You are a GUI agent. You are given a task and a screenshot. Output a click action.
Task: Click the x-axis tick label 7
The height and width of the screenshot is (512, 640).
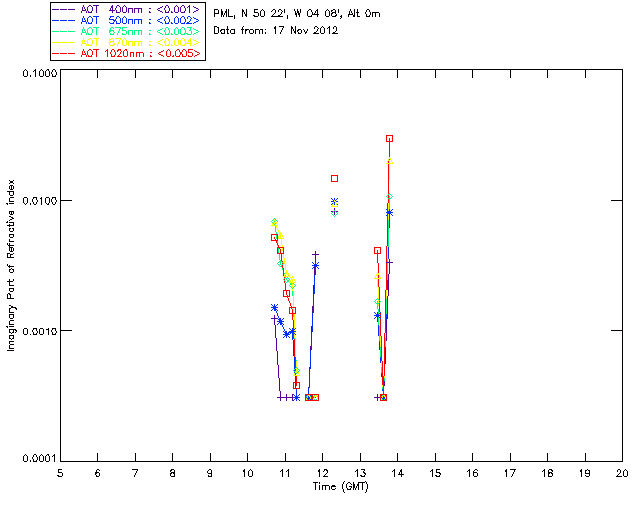pyautogui.click(x=135, y=473)
